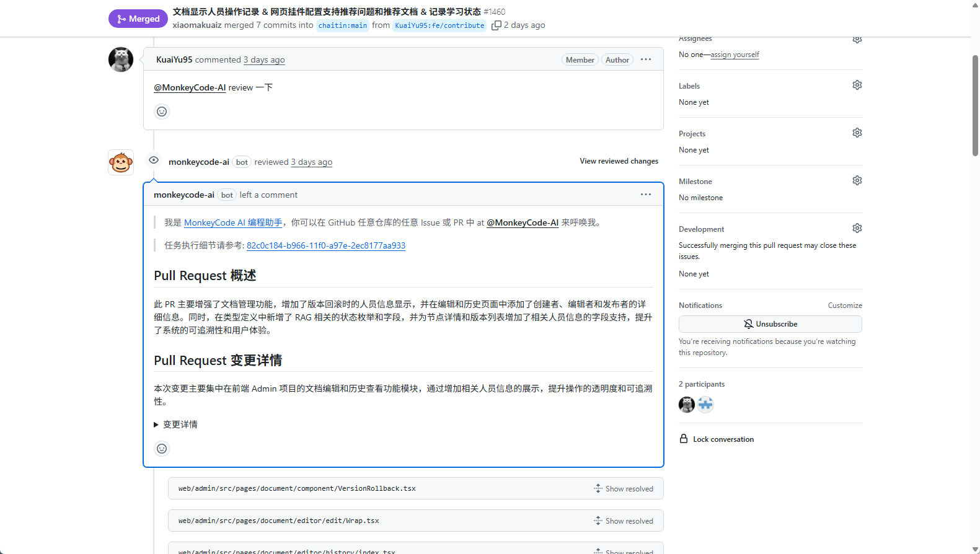This screenshot has height=554, width=980.
Task: Show resolved thread for VersionRollback.tsx
Action: point(624,489)
